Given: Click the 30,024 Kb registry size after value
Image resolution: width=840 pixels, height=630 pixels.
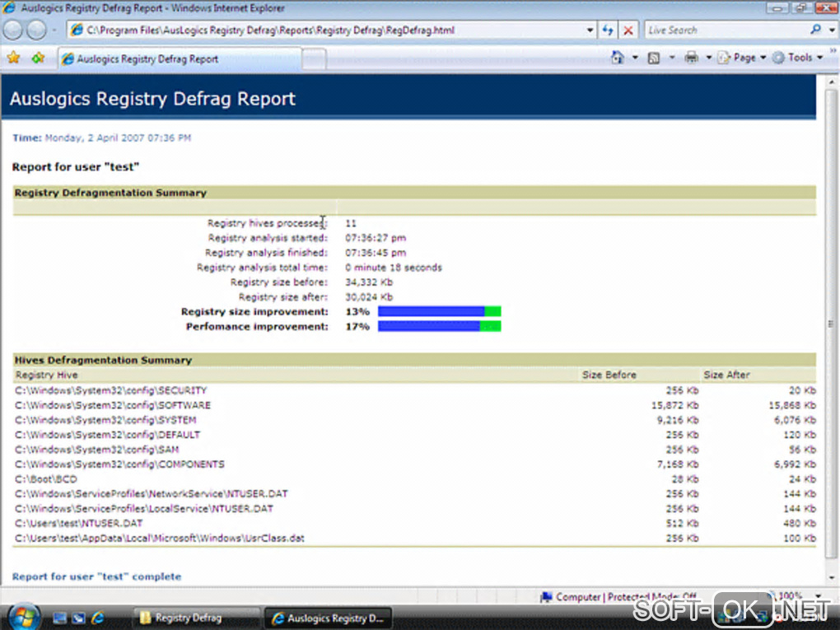Looking at the screenshot, I should (x=369, y=296).
